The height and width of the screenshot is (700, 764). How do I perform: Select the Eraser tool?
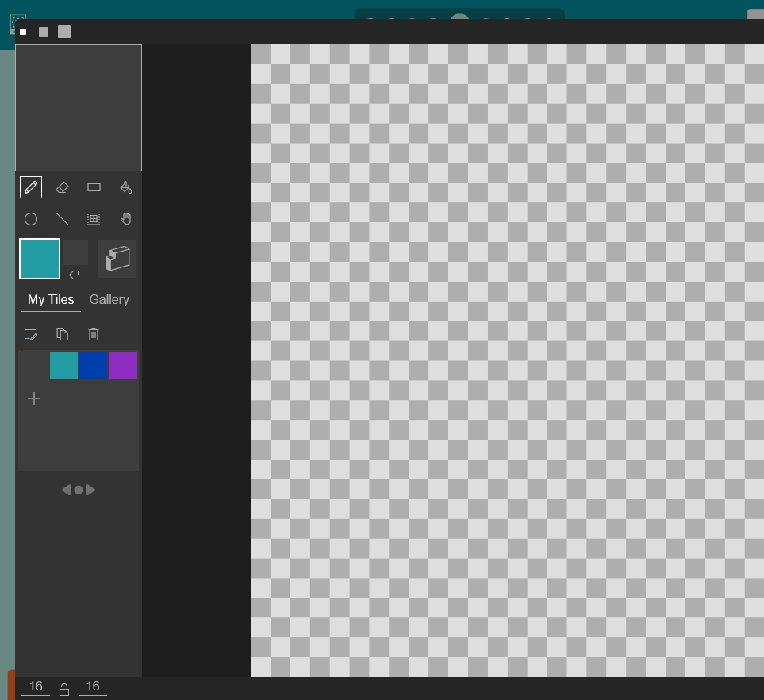(x=62, y=187)
